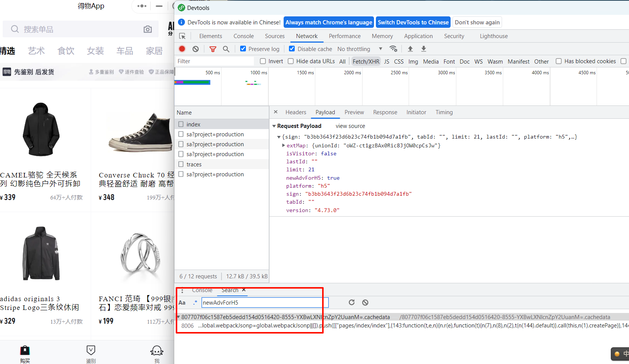Open Application panel
Image resolution: width=629 pixels, height=364 pixels.
click(419, 36)
